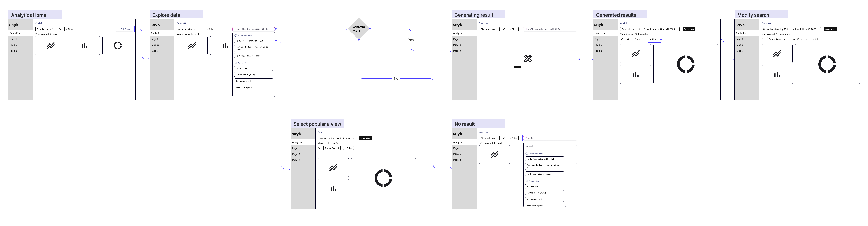Click the query field in Generating result
The height and width of the screenshot is (226, 868).
click(550, 29)
